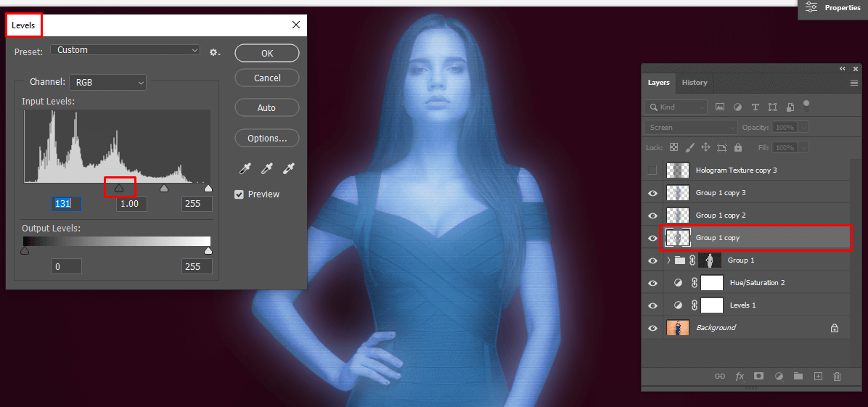This screenshot has width=868, height=407.
Task: Open the Preset dropdown showing Custom
Action: click(125, 50)
